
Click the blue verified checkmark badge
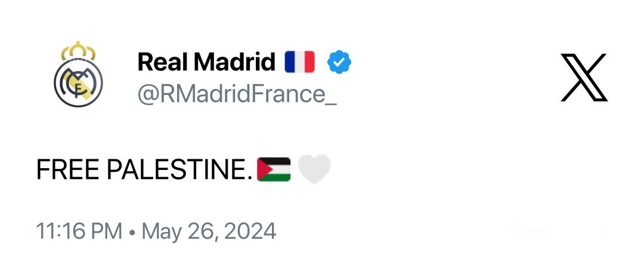click(x=340, y=62)
